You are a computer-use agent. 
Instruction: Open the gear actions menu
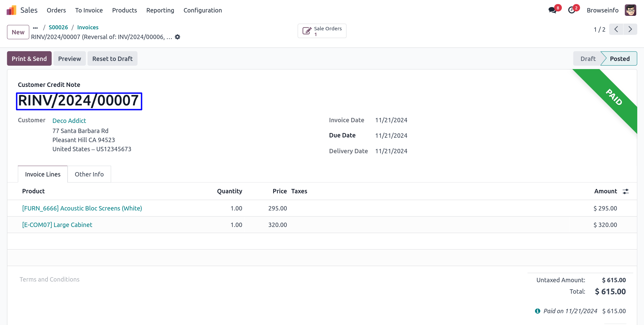tap(177, 37)
